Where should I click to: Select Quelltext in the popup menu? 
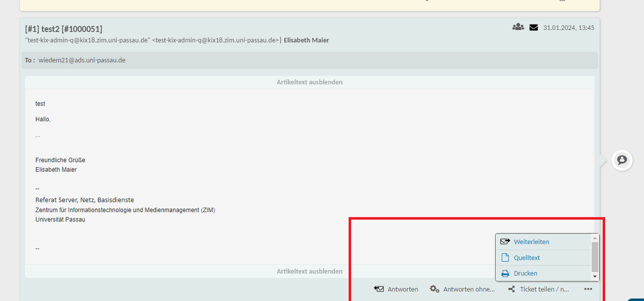click(x=527, y=257)
